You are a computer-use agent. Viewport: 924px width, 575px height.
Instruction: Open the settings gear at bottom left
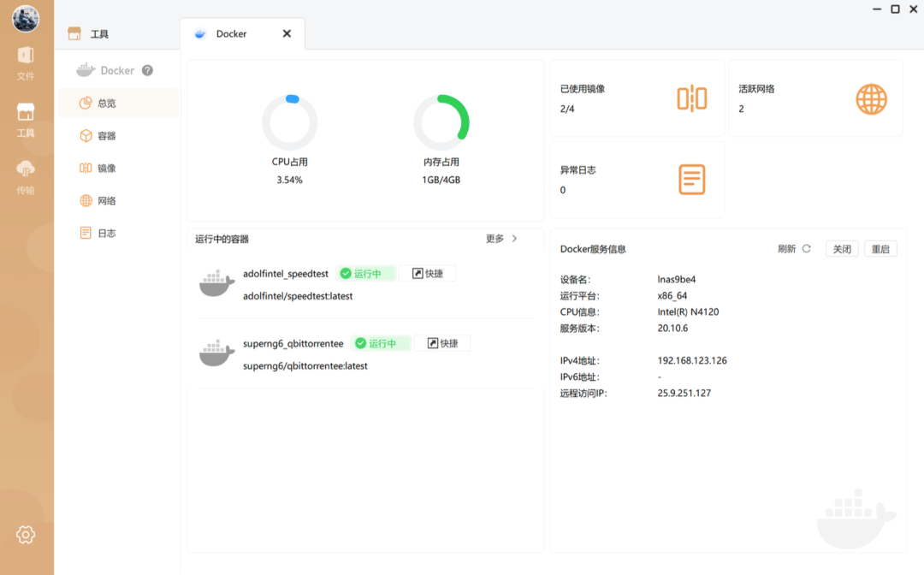pos(26,534)
